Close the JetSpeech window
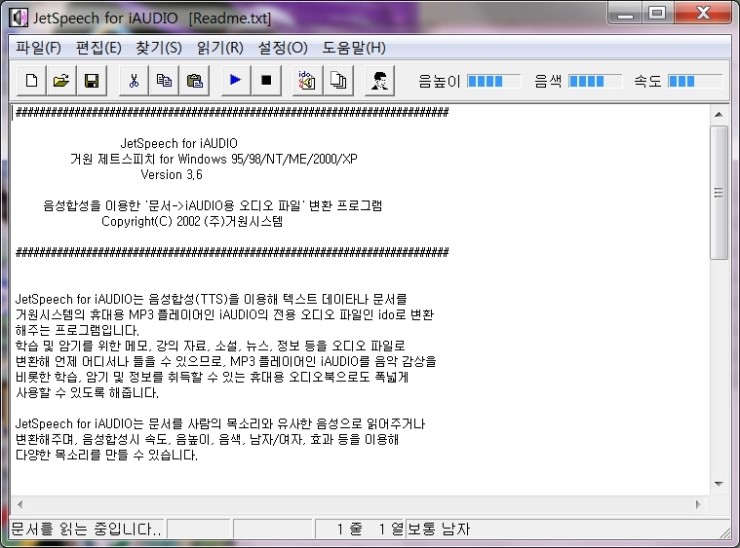Screen dimensions: 740x548 click(x=703, y=13)
